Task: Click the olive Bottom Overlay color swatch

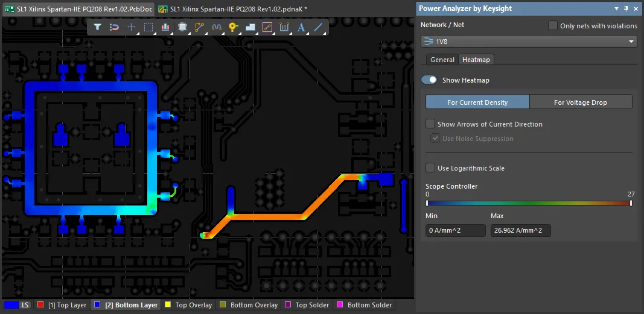Action: click(223, 304)
